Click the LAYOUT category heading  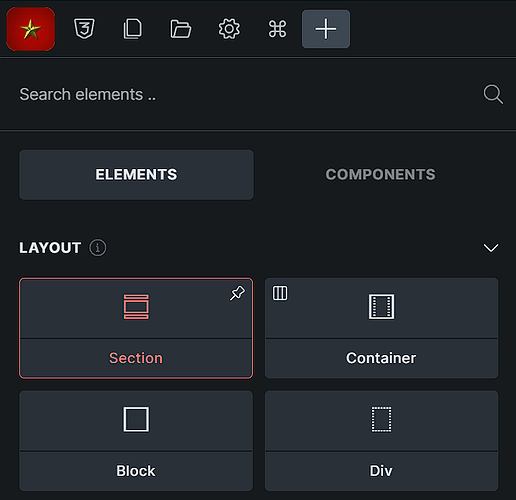[50, 248]
